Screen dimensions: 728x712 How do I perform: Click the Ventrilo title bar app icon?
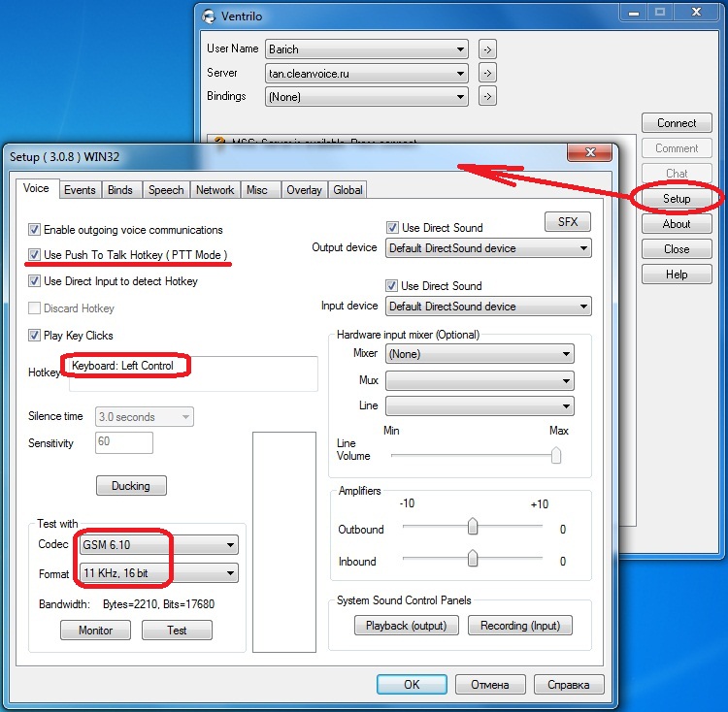[209, 16]
